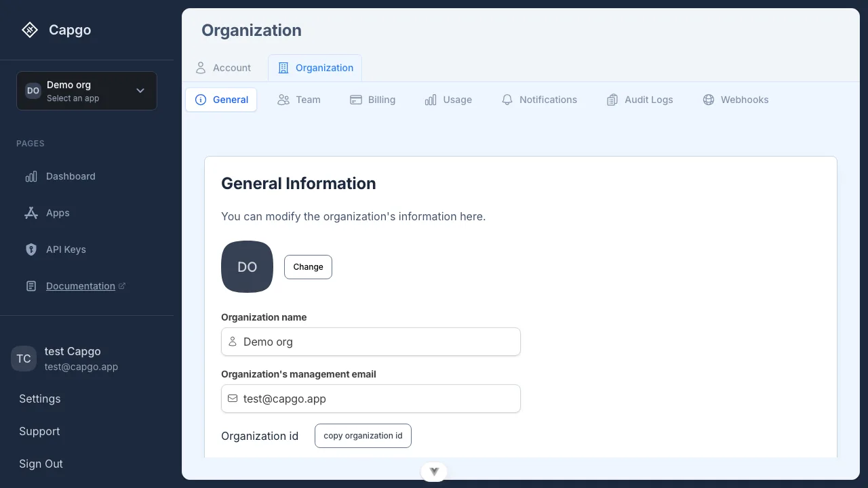Click the test Capgo user name
Viewport: 868px width, 488px height.
click(x=73, y=351)
